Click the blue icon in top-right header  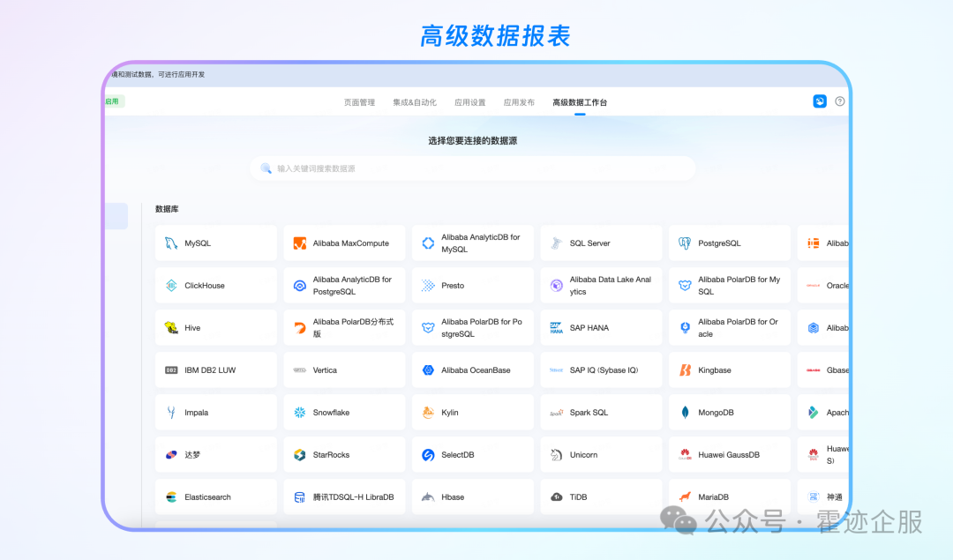click(x=820, y=101)
